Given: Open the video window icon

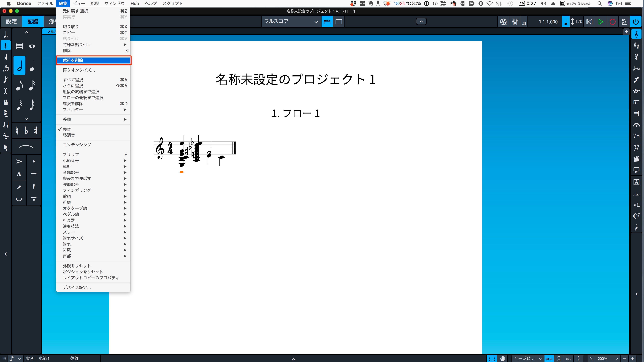Looking at the screenshot, I should coord(503,22).
